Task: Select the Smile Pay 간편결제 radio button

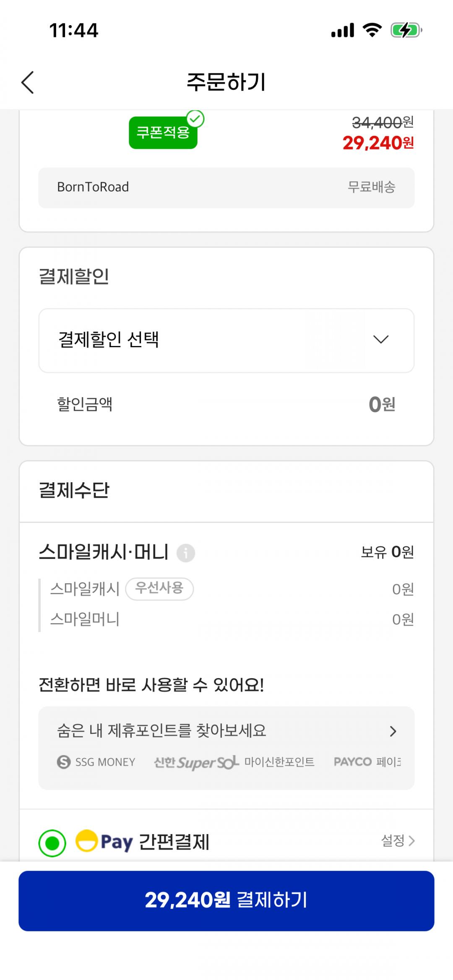Action: coord(52,842)
